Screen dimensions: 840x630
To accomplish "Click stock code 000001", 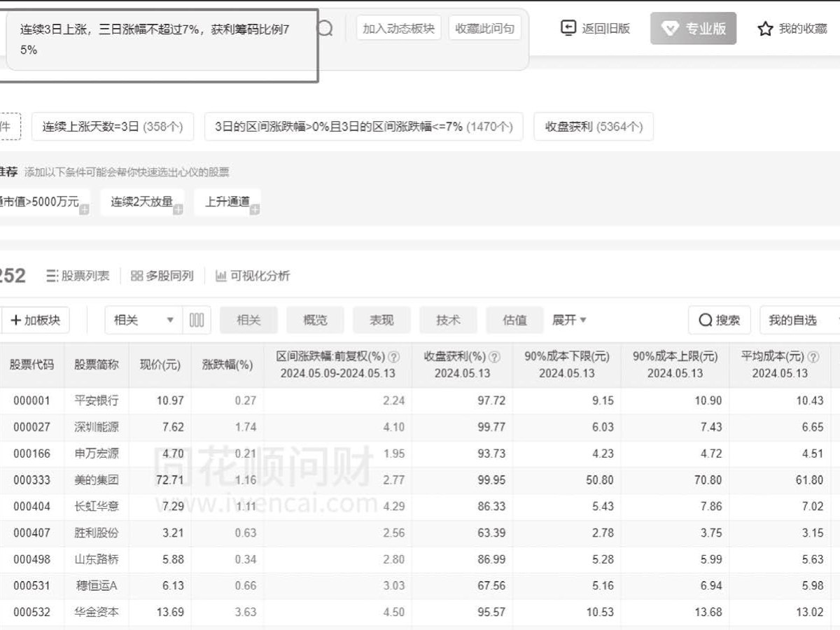I will 31,400.
